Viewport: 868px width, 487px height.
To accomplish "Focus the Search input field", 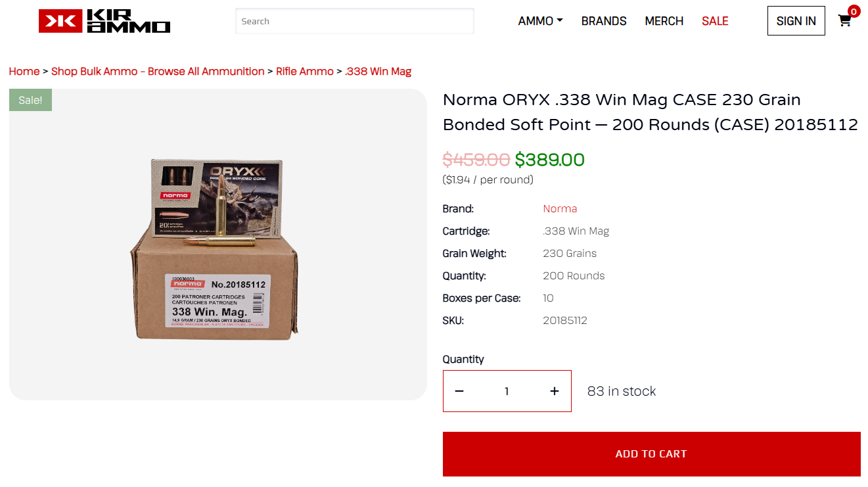I will (355, 21).
